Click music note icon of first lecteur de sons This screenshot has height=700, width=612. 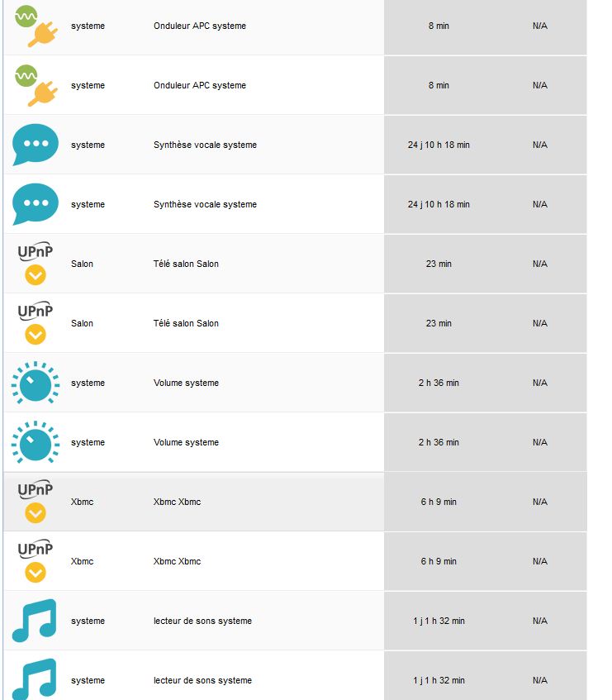35,621
